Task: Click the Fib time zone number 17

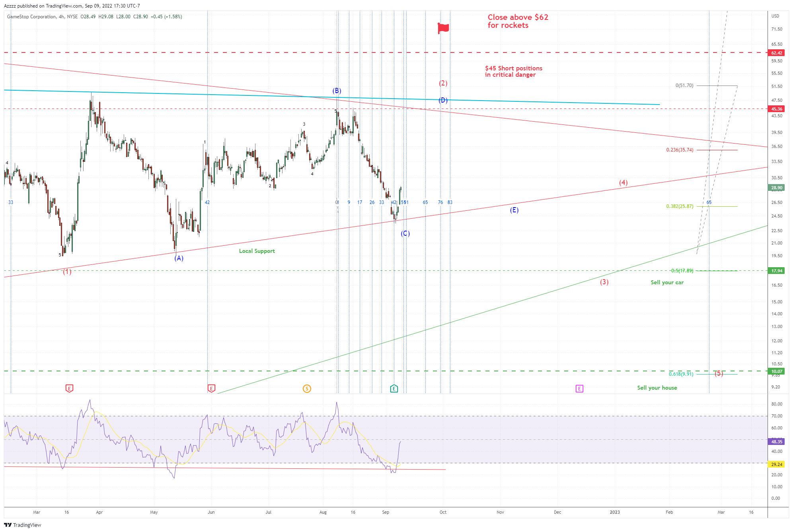Action: (360, 202)
